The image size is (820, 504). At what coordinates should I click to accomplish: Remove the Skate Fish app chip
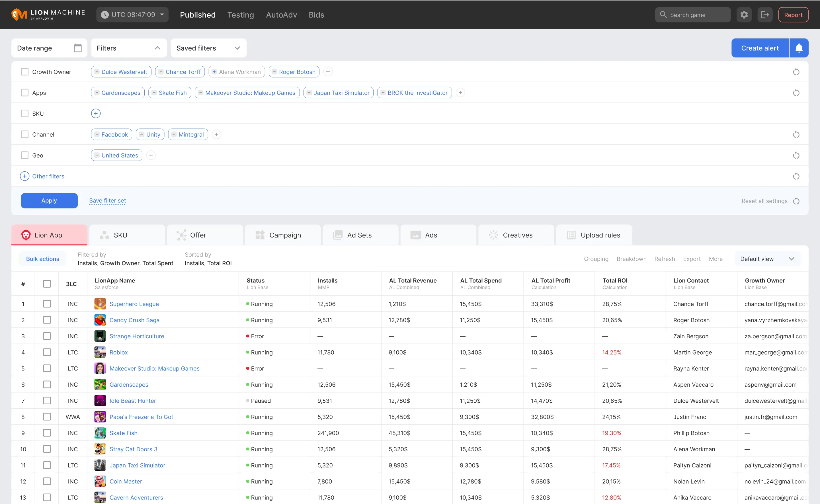pyautogui.click(x=154, y=93)
